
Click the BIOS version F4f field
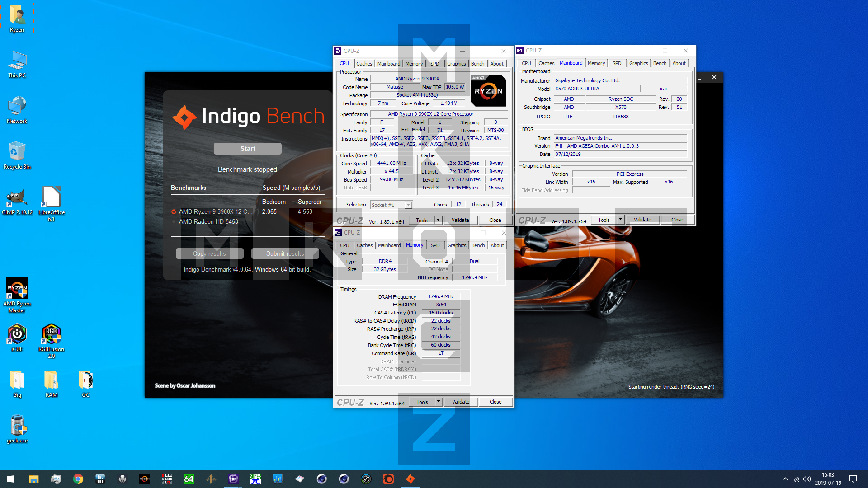[621, 146]
